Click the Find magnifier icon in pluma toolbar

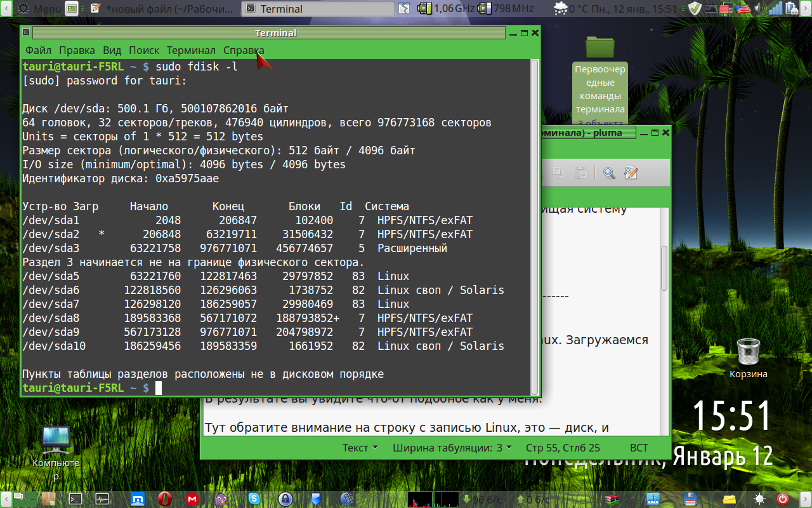(609, 173)
